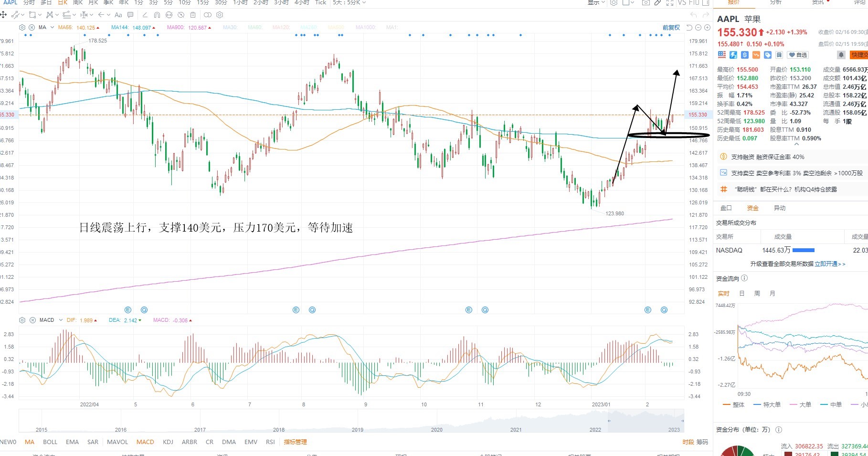The image size is (868, 456).
Task: Open the 异动 tab
Action: (x=780, y=208)
